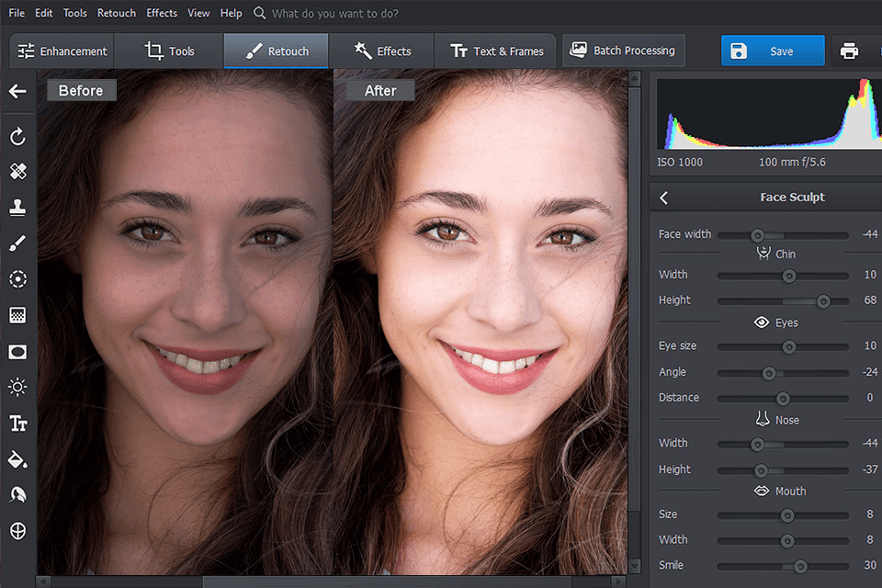Screen dimensions: 882x588
Task: Open the Effects menu in menu bar
Action: (162, 13)
